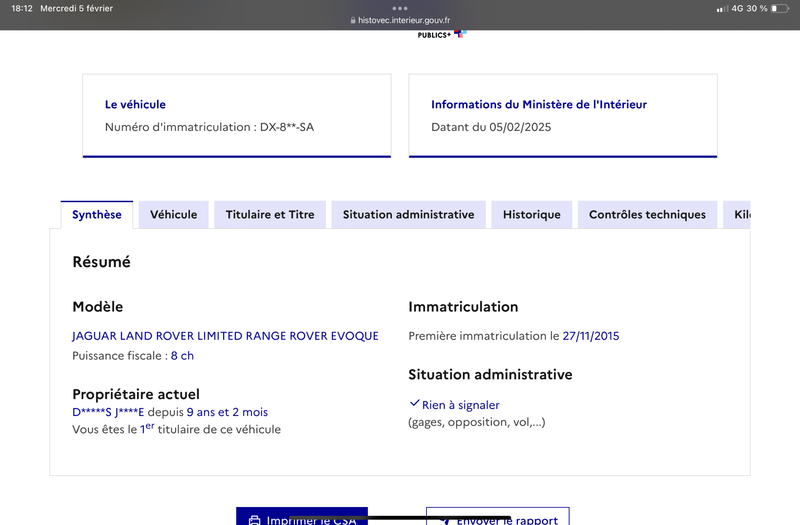800x525 pixels.
Task: Click the Informations du Ministère de l'Intérieur card
Action: (x=563, y=116)
